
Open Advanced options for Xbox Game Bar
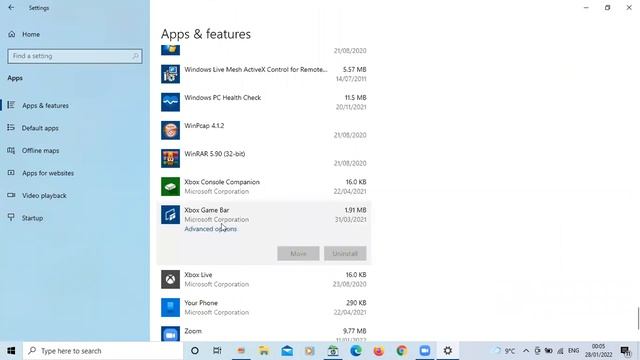(211, 229)
